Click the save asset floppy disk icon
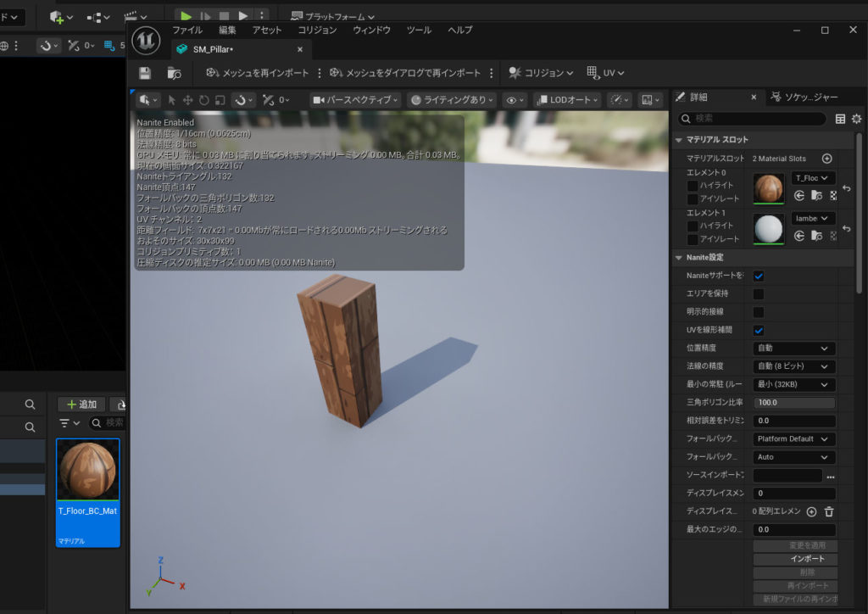The image size is (868, 614). [x=145, y=73]
